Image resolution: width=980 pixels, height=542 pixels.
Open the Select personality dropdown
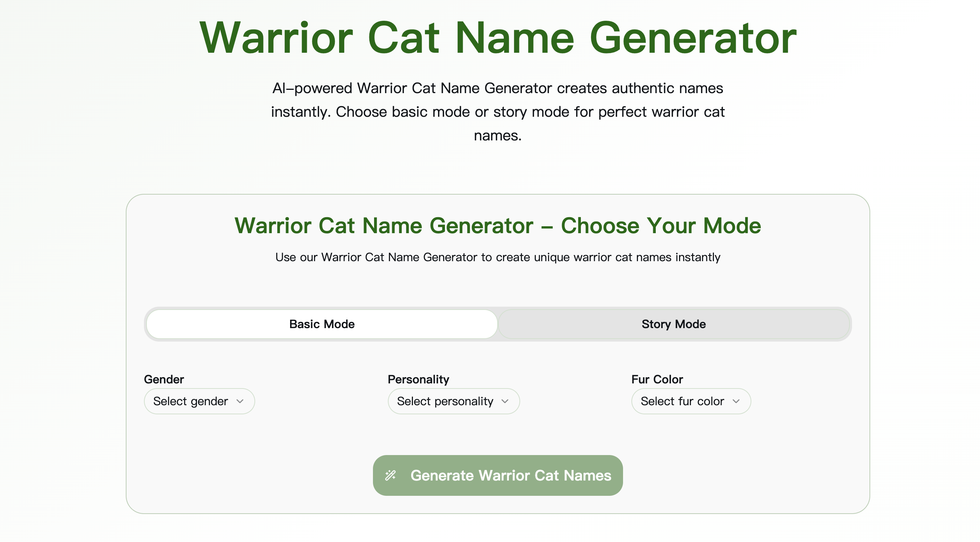tap(454, 401)
